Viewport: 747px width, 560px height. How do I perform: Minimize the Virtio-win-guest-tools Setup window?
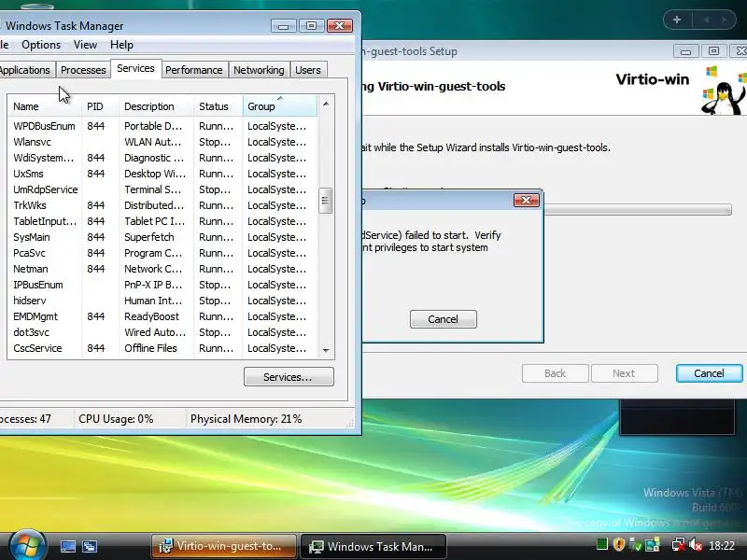(685, 51)
